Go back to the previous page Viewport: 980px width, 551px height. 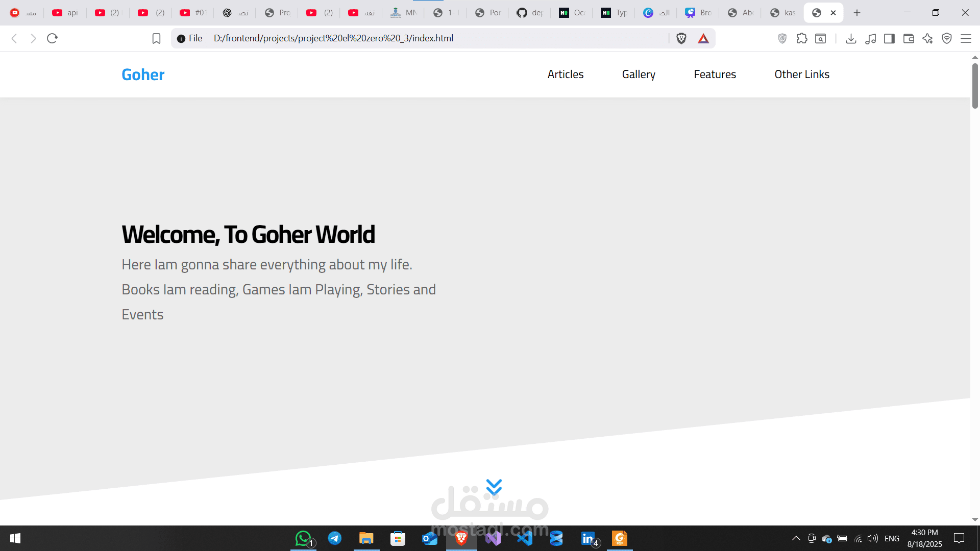pyautogui.click(x=14, y=38)
